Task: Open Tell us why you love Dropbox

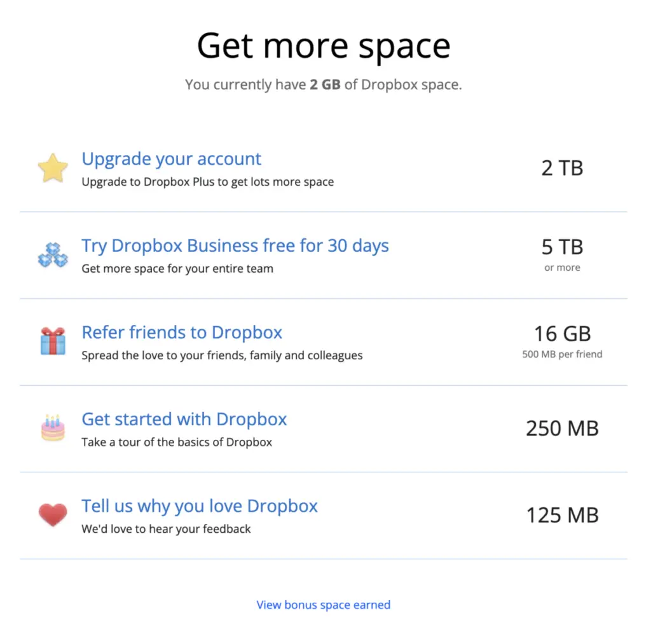Action: click(x=200, y=506)
